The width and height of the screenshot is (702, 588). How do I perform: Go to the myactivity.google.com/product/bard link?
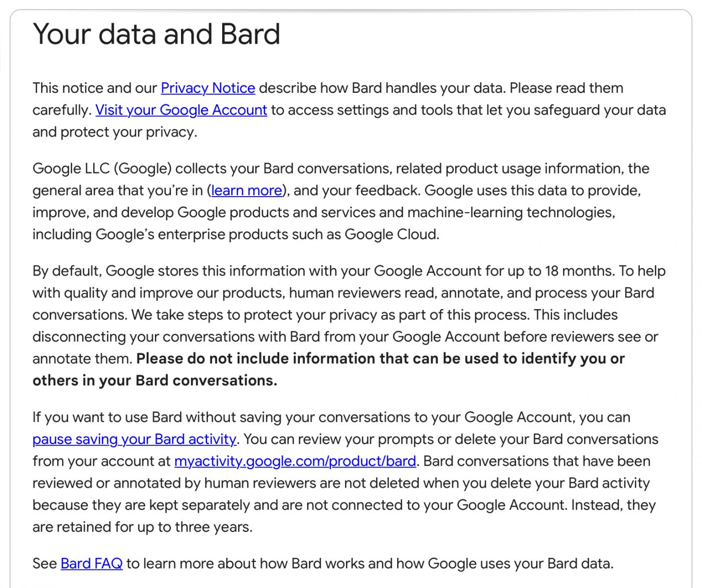pyautogui.click(x=295, y=462)
